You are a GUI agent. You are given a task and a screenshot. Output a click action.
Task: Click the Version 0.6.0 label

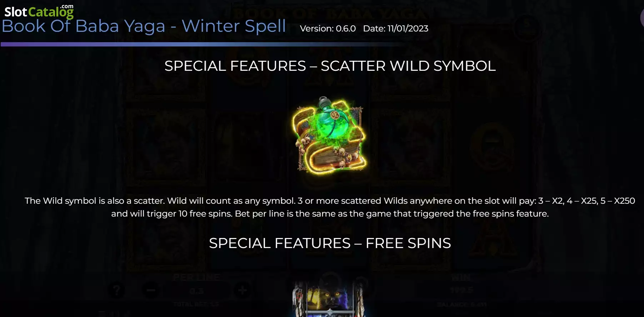click(x=328, y=29)
